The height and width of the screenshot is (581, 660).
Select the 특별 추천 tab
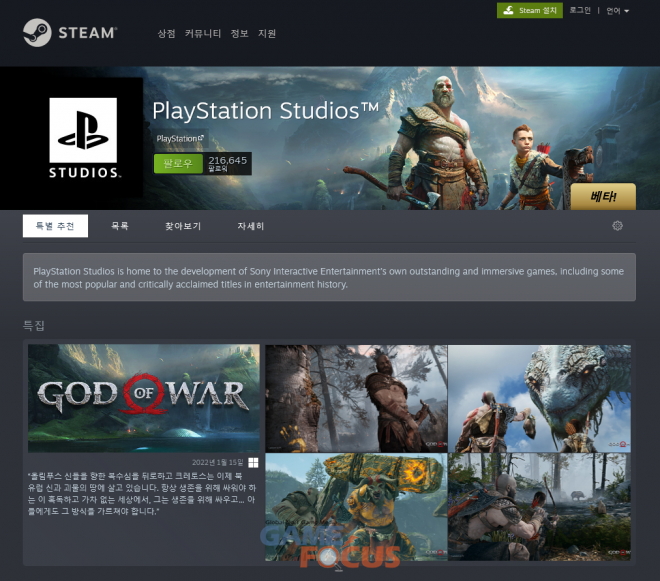coord(55,226)
